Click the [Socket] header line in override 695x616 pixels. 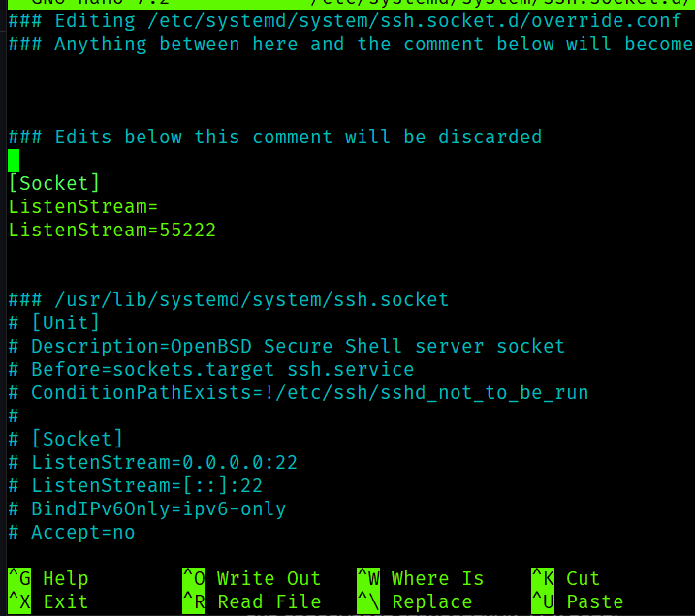pyautogui.click(x=54, y=184)
